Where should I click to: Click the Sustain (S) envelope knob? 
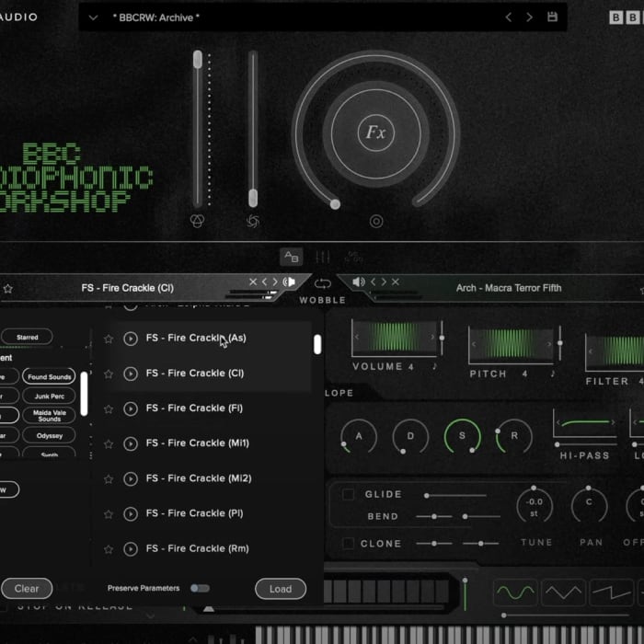(x=462, y=436)
